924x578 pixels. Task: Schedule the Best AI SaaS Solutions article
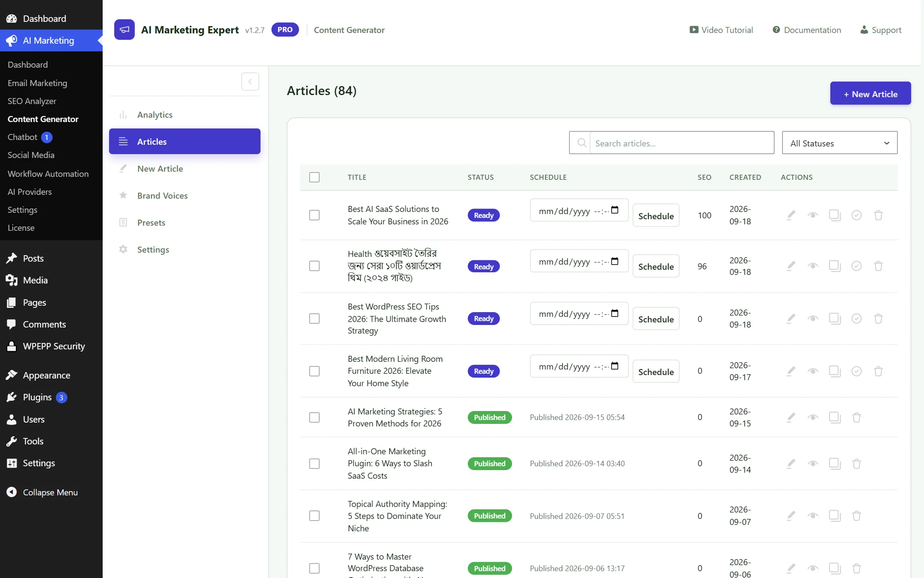656,215
